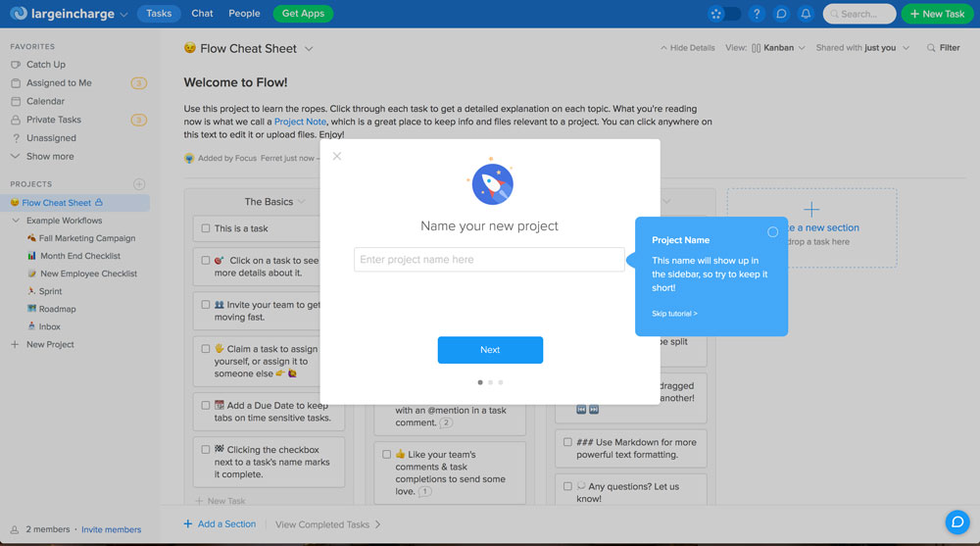980x546 pixels.
Task: Expand the largeincharge workspace dropdown
Action: (123, 15)
